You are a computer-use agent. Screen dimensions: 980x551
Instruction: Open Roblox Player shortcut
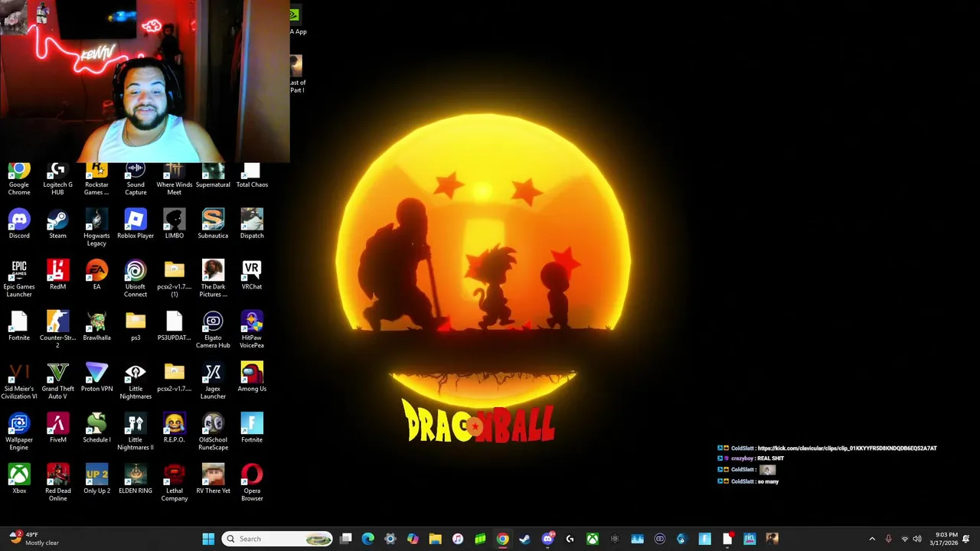click(136, 224)
